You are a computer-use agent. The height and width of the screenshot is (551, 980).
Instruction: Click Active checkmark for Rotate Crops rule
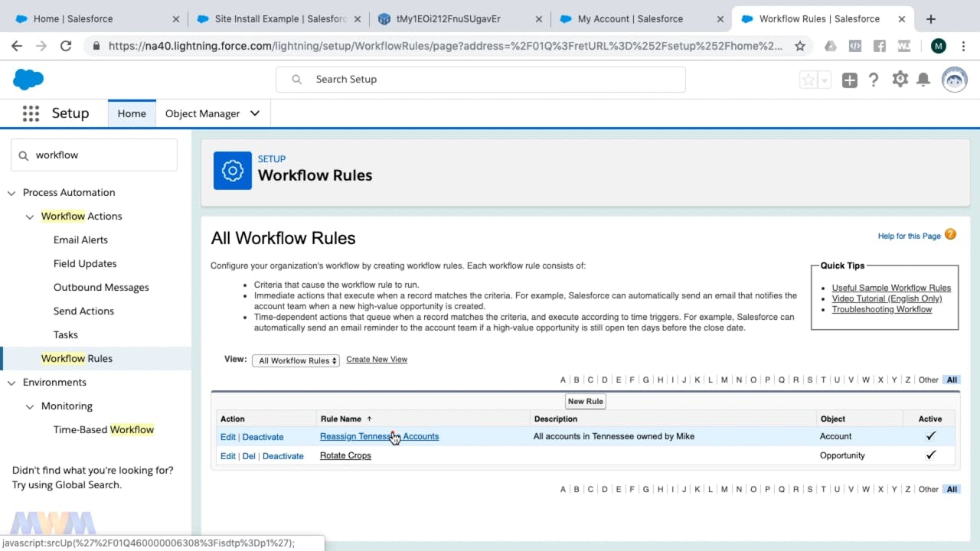930,455
